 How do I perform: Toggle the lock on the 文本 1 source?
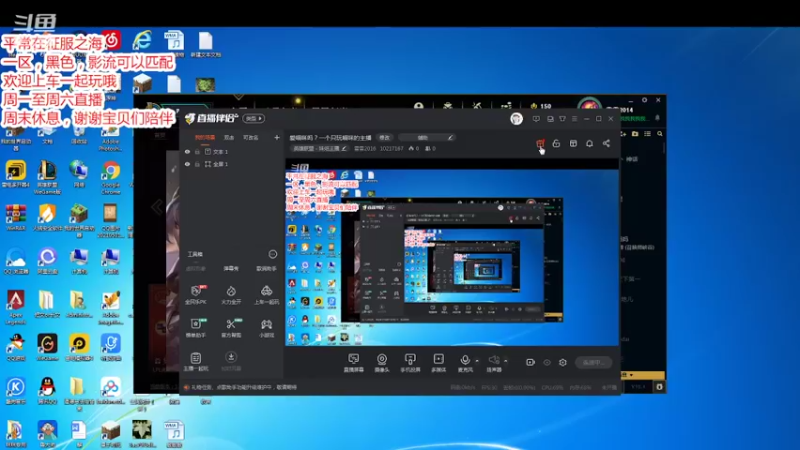pyautogui.click(x=197, y=152)
